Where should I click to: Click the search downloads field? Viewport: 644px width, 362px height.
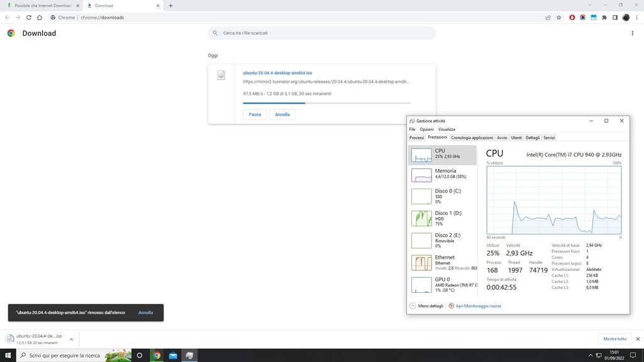(322, 33)
